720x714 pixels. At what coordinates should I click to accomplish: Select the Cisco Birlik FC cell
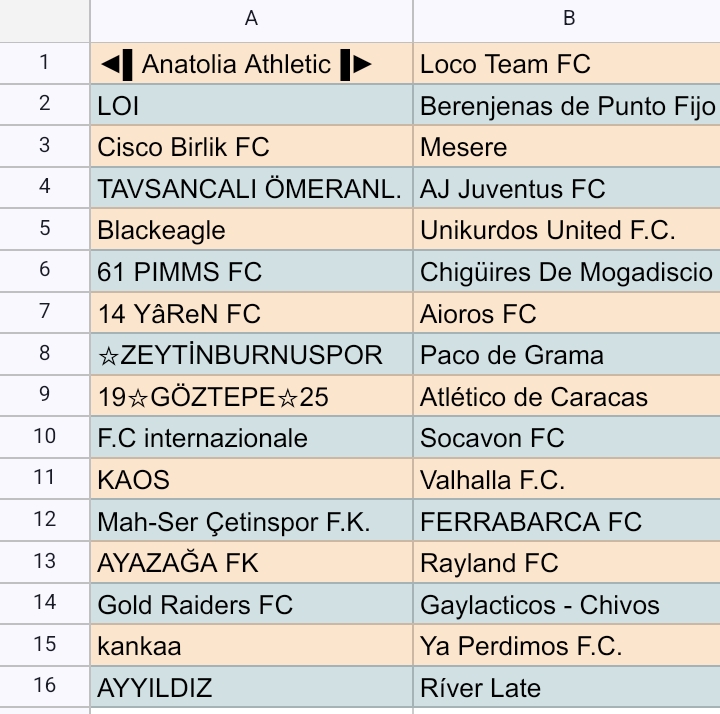pyautogui.click(x=252, y=146)
